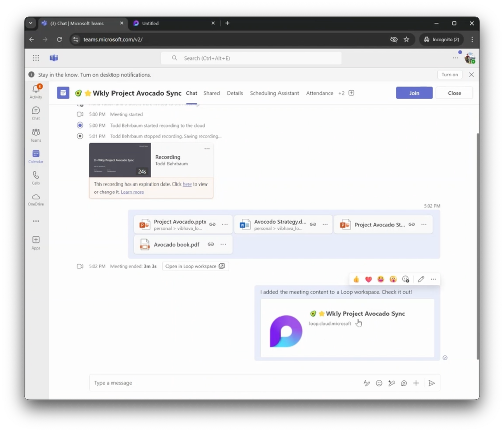Open Chrome three-dot menu

[x=472, y=39]
